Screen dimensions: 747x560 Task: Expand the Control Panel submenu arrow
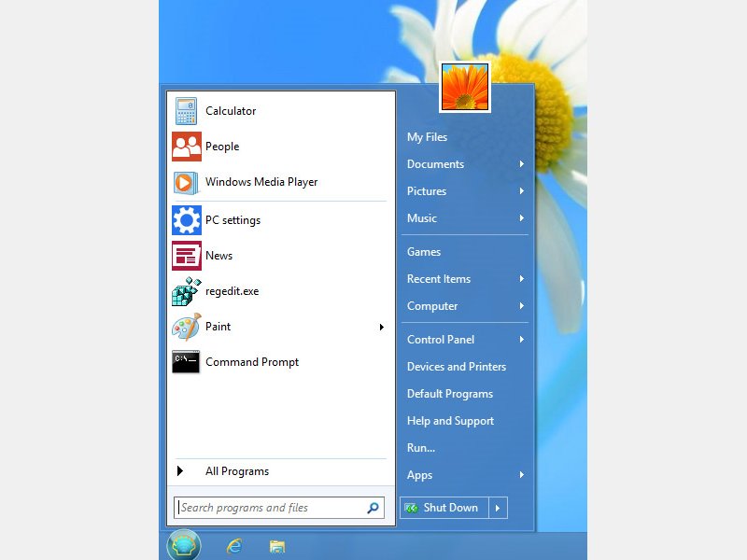click(x=522, y=340)
